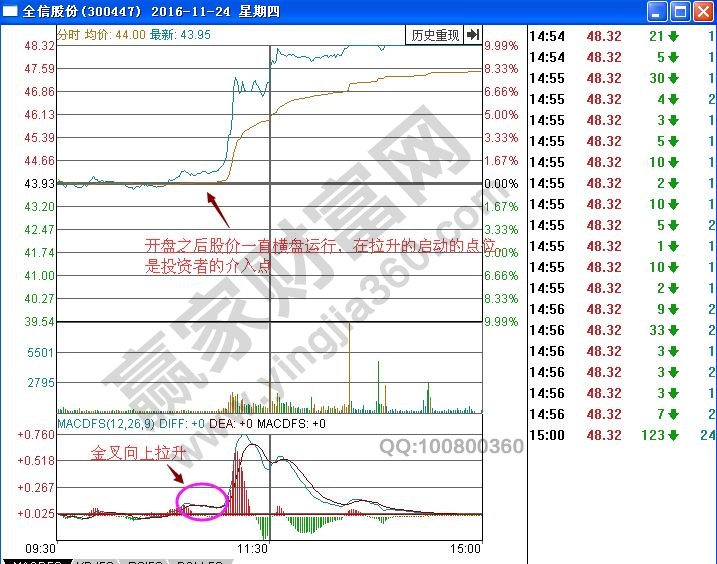Select the 14:54 trade row with volume 21
Viewport: 717px width, 564px height.
click(x=620, y=36)
